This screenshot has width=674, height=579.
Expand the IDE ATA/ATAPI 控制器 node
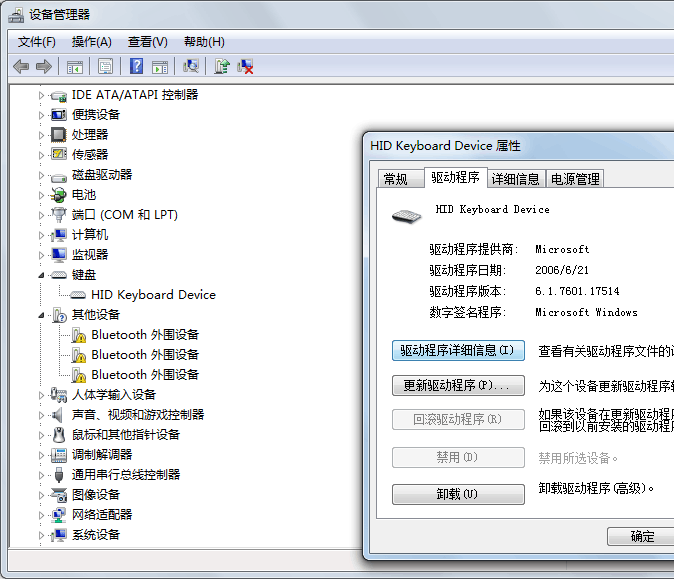[41, 95]
